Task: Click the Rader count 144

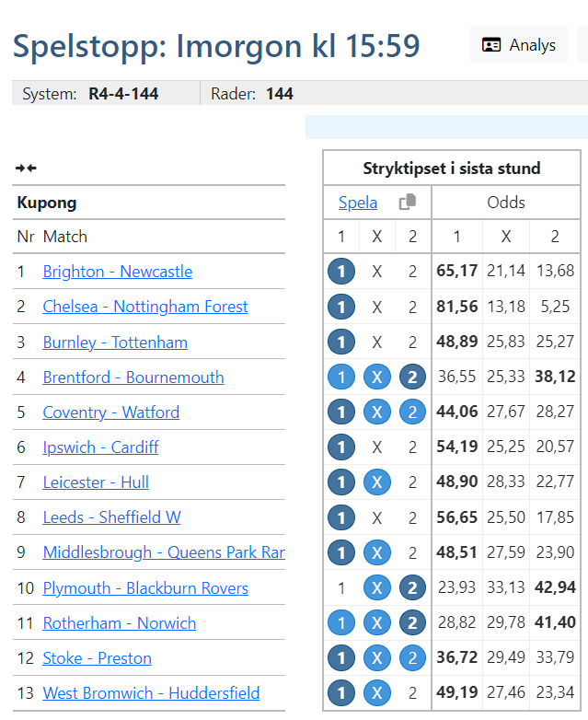Action: pyautogui.click(x=280, y=94)
